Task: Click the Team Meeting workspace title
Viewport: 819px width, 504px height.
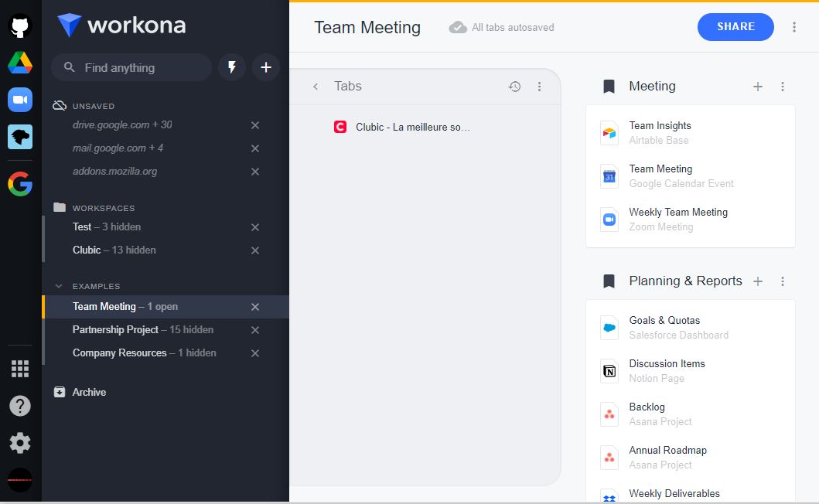Action: [x=367, y=27]
